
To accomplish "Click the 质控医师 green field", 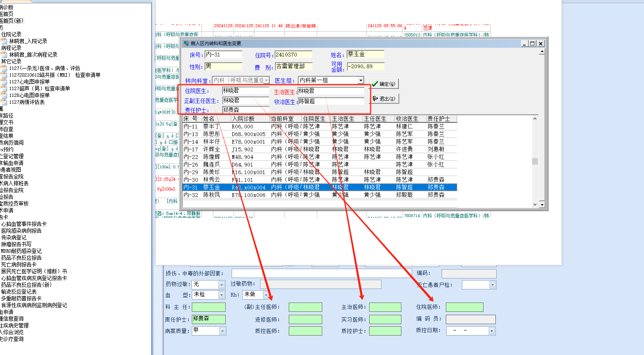I will coord(305,331).
